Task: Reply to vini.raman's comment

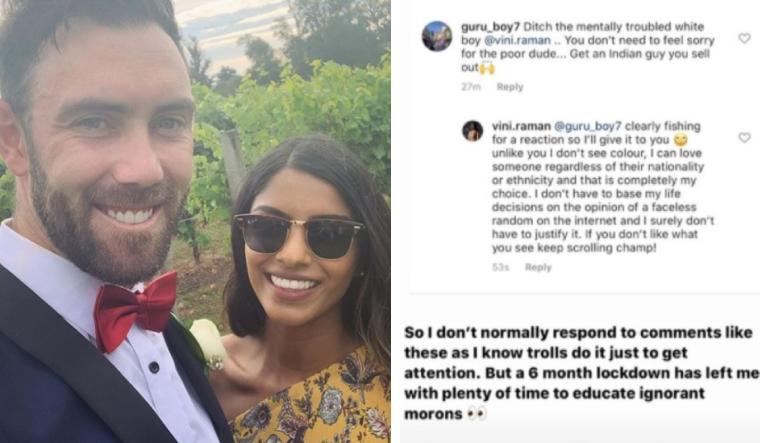Action: (538, 268)
